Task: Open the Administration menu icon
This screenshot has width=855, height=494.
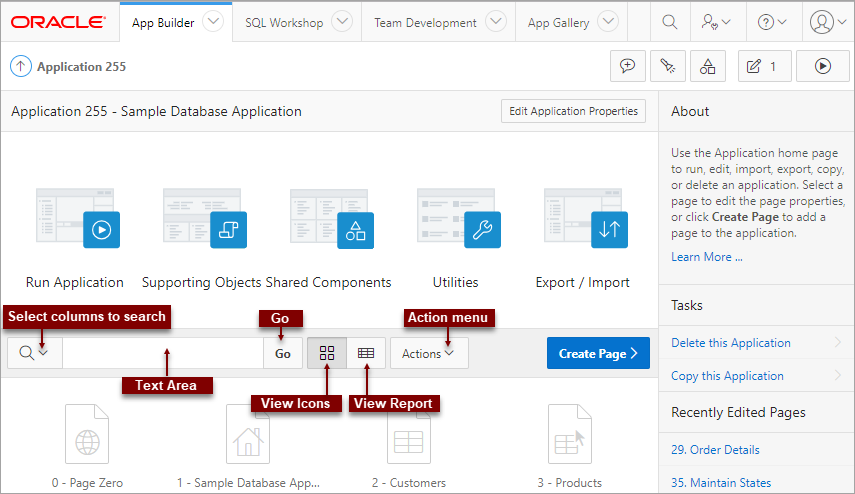Action: click(716, 22)
